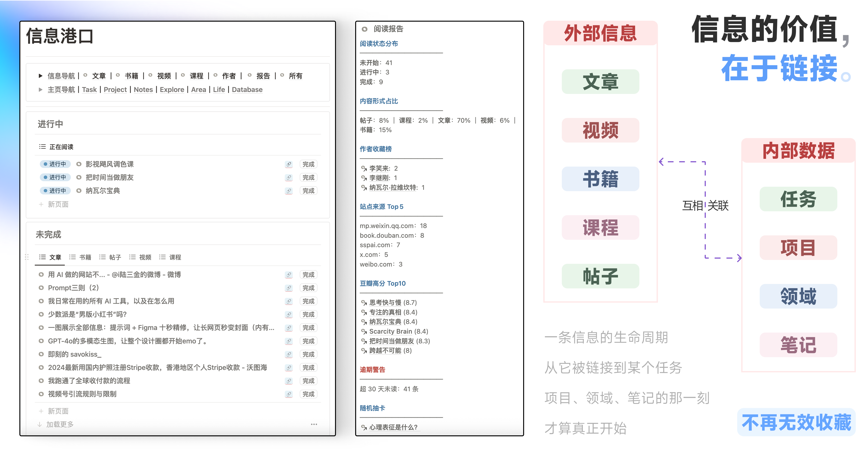
Task: Go to the Database page link
Action: (x=247, y=90)
